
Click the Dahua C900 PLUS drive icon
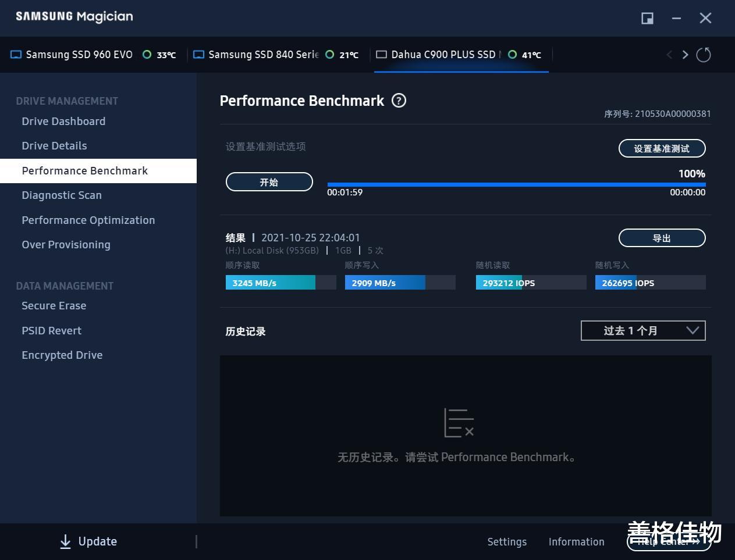pyautogui.click(x=381, y=55)
